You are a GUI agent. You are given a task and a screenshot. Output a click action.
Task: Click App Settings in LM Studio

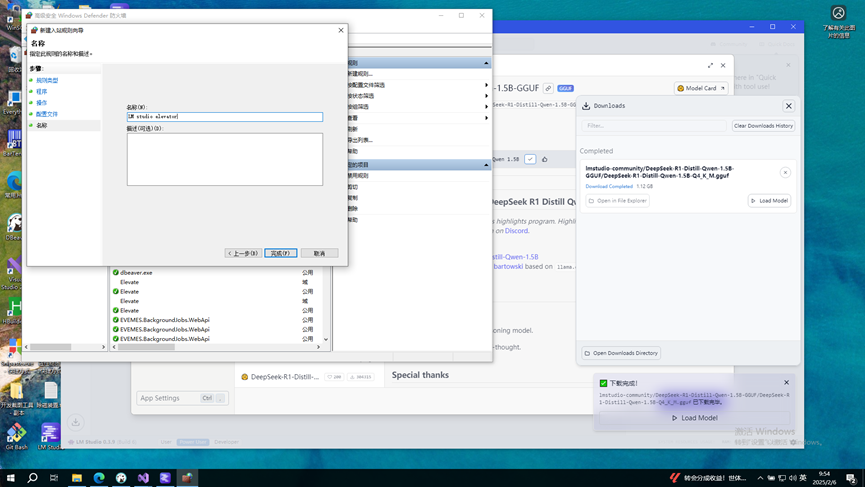[x=182, y=398]
